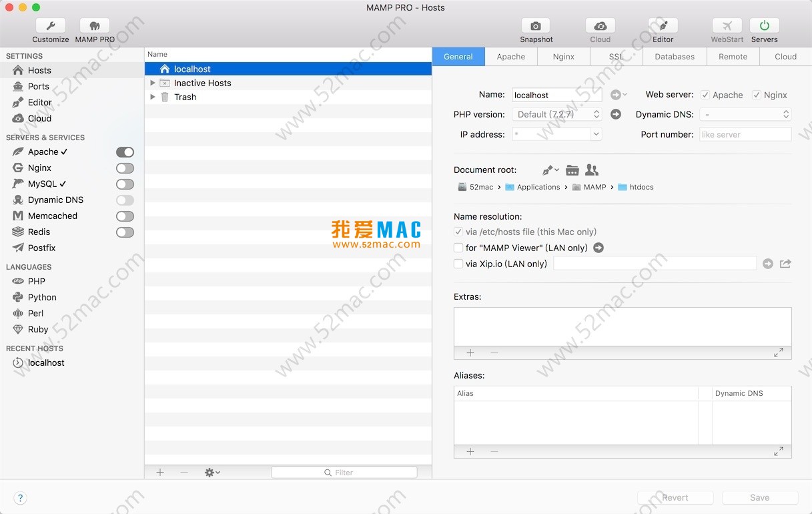Click the host Name text field
Screen dimensions: 812x514
pyautogui.click(x=557, y=95)
